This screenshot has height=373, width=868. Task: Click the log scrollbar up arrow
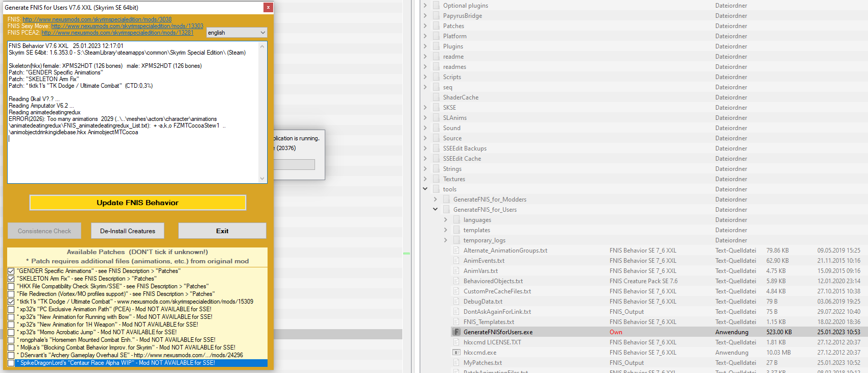tap(262, 46)
